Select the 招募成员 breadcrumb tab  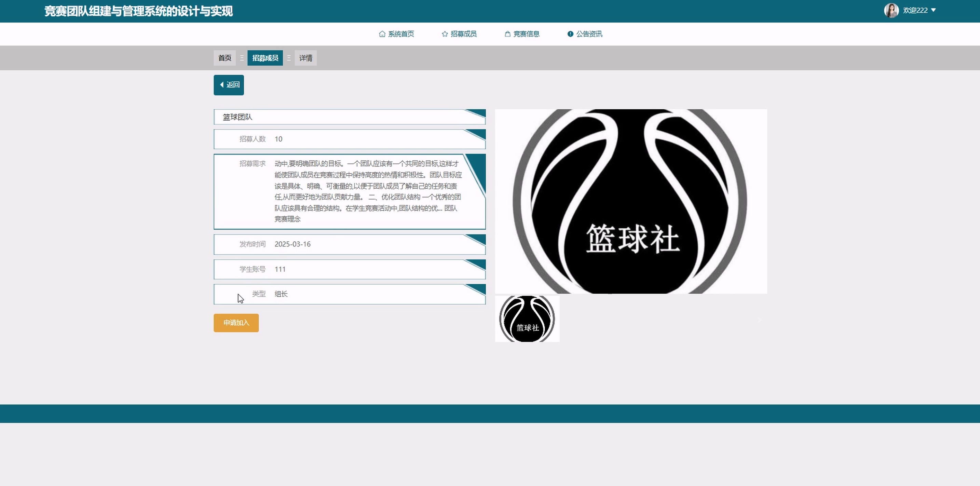pos(265,58)
